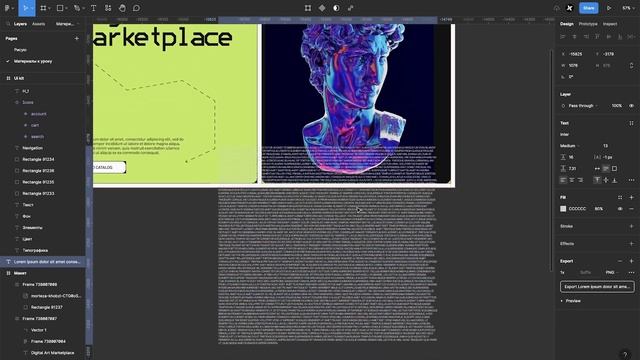Open Pass through blend mode dropdown

(x=582, y=106)
